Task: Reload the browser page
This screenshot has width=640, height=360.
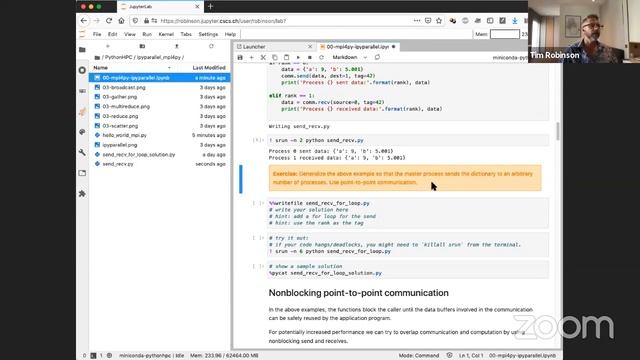Action: 109,20
